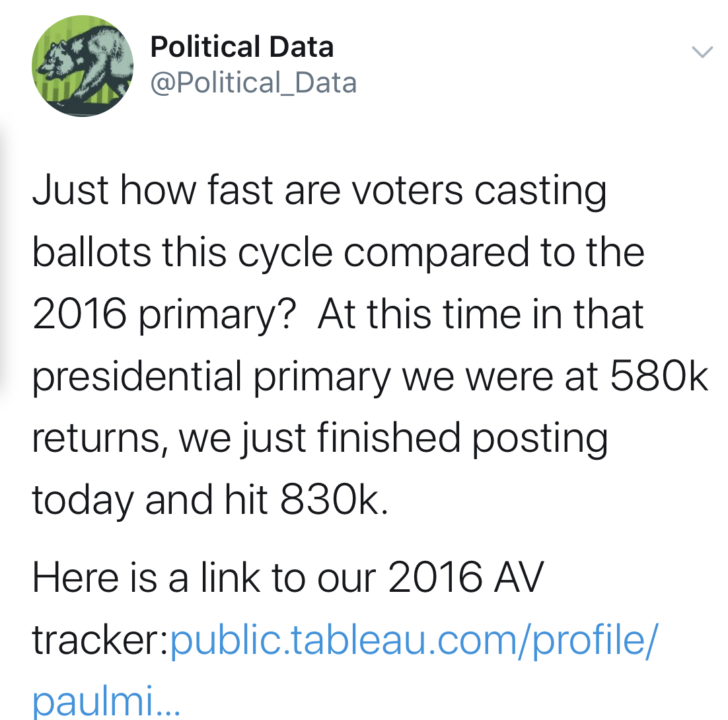Click the words "today and hit"
Screen dimensions: 728x720
pyautogui.click(x=150, y=500)
